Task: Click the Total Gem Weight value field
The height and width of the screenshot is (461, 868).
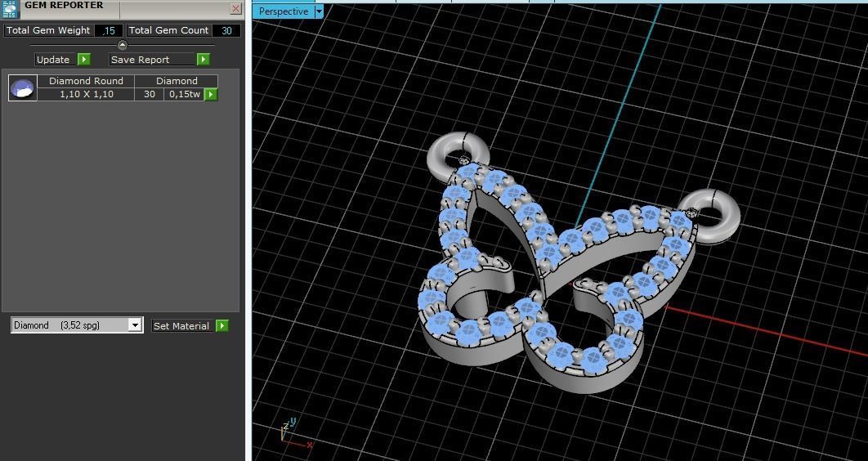Action: coord(109,31)
